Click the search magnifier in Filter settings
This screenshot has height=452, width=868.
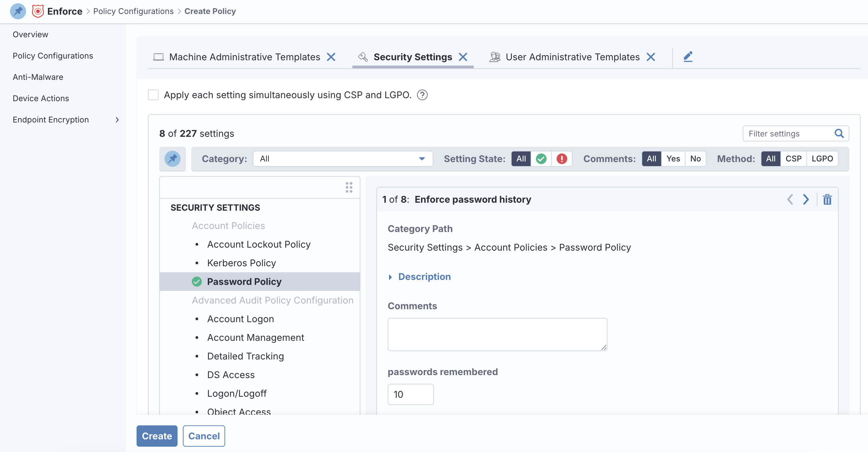click(839, 134)
